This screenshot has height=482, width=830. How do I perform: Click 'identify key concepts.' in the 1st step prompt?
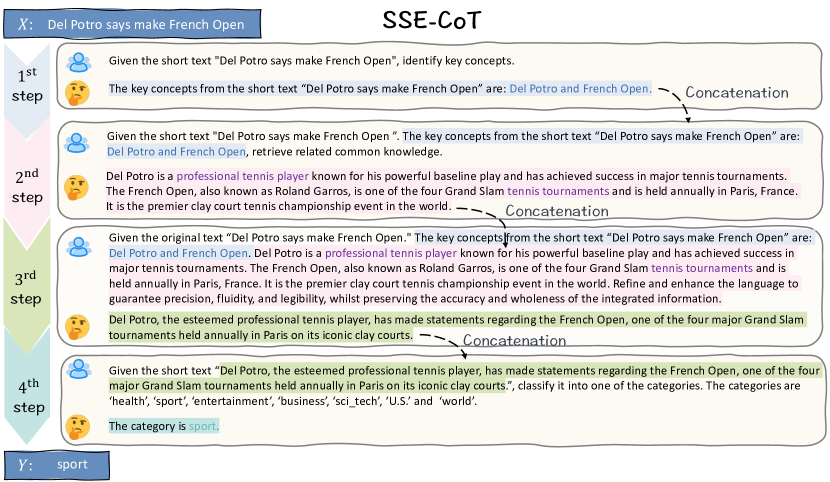coord(458,61)
